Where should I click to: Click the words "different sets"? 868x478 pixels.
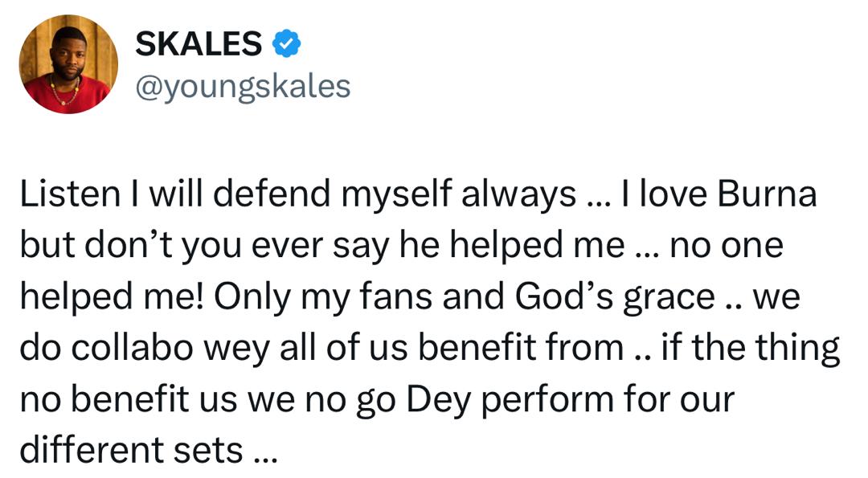(131, 451)
